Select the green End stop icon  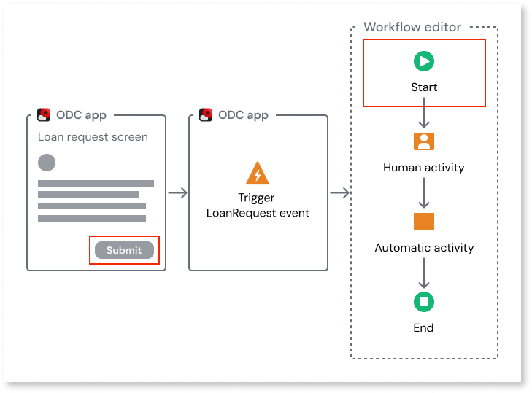[x=424, y=301]
